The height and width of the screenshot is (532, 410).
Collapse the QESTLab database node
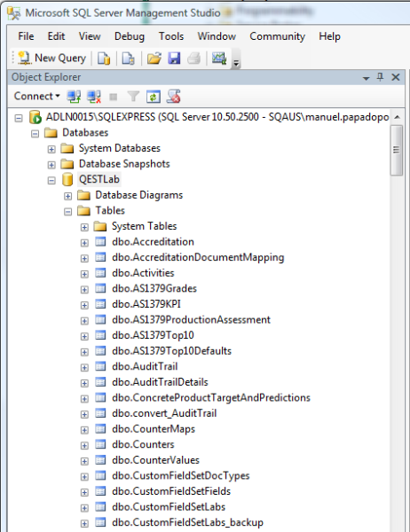pyautogui.click(x=51, y=181)
